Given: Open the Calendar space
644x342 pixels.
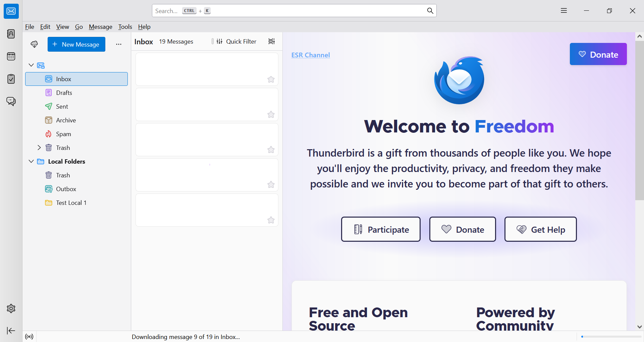Looking at the screenshot, I should click(x=11, y=56).
